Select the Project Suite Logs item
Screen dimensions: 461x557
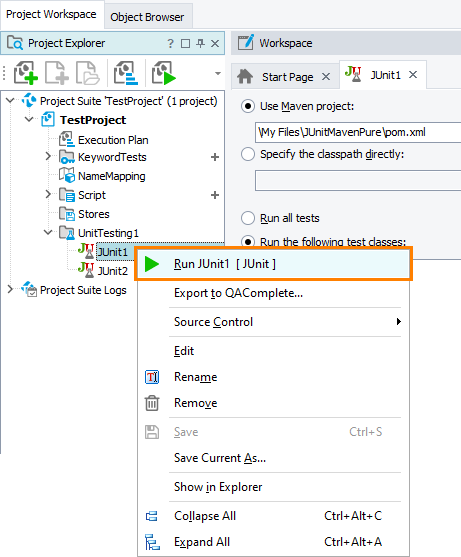pyautogui.click(x=83, y=290)
